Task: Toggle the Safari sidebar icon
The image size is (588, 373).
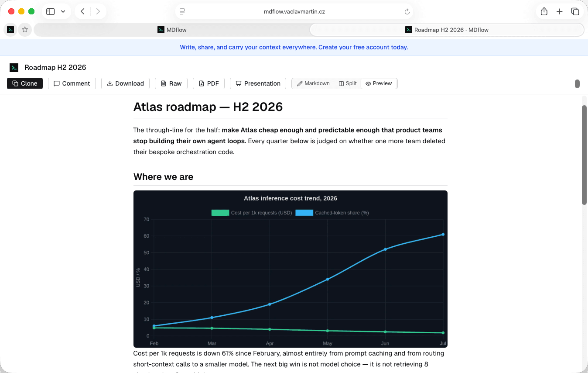Action: (x=51, y=11)
